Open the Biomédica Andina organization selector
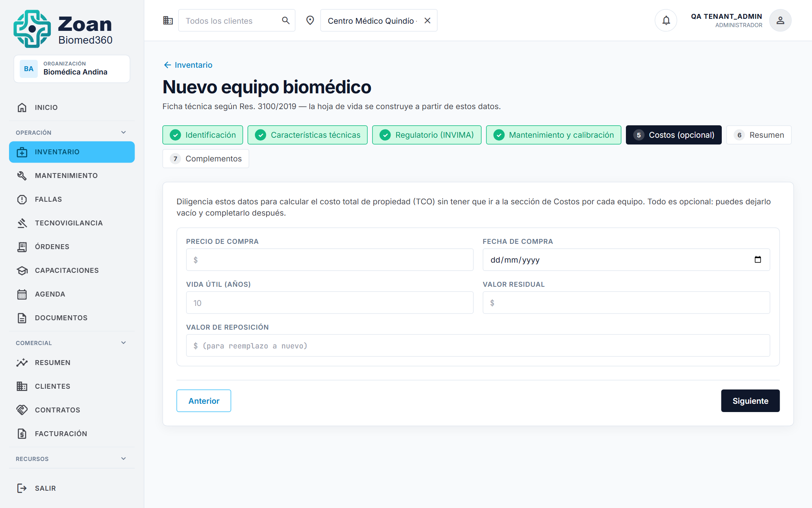This screenshot has height=508, width=812. point(72,69)
